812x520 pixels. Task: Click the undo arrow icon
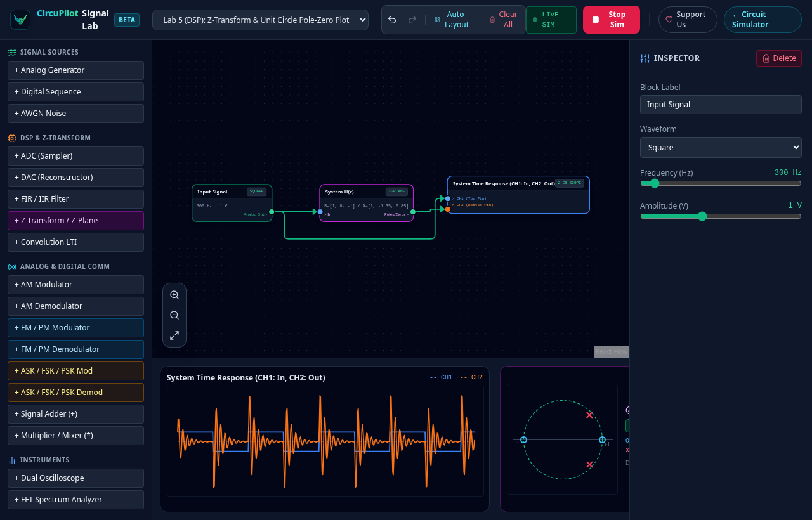pyautogui.click(x=392, y=20)
